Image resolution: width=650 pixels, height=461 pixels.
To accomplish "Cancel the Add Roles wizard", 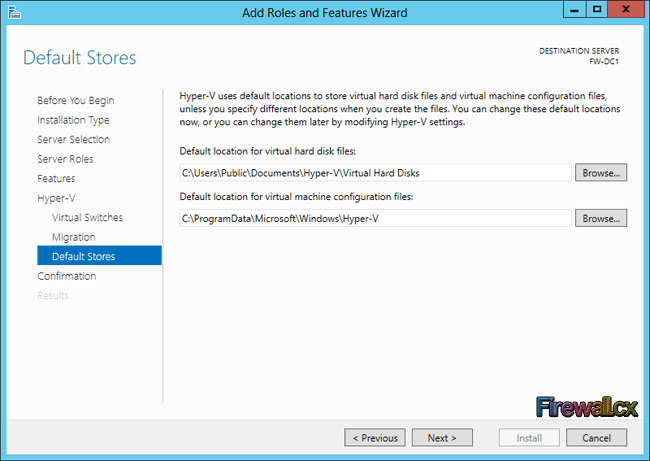I will coord(597,438).
